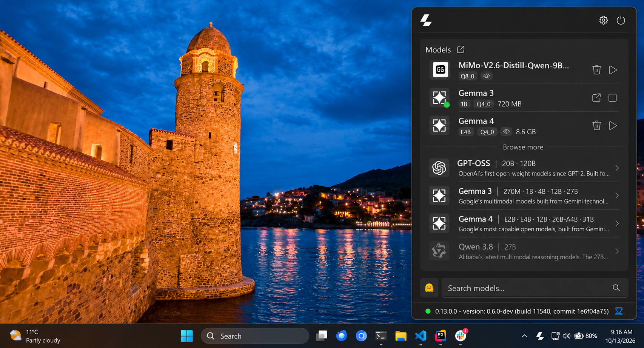Open Slack from the taskbar
Viewport: 644px width, 348px height.
[x=461, y=336]
